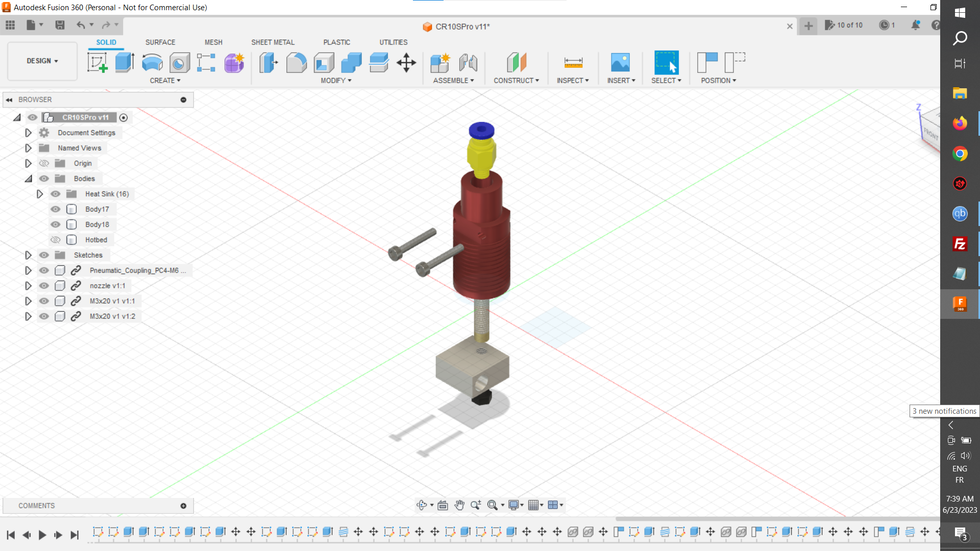Hide the nozzle v1:1 component
This screenshot has height=551, width=980.
(x=44, y=286)
